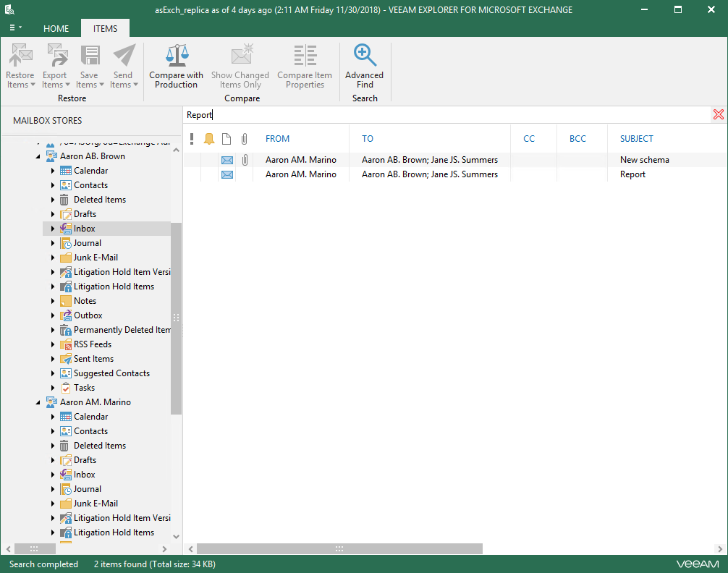Expand Permanently Deleted Items folder
The height and width of the screenshot is (573, 728).
click(52, 330)
